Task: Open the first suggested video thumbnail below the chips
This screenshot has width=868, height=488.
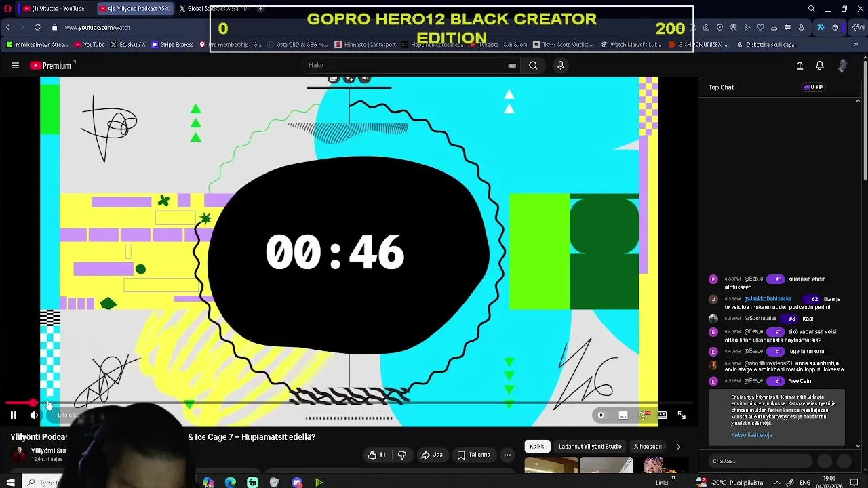Action: point(551,465)
